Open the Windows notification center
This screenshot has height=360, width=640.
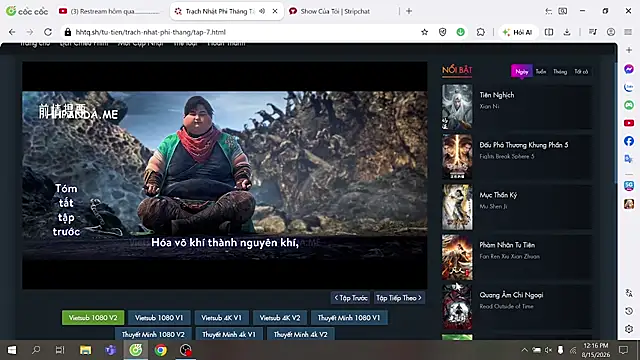coord(623,350)
